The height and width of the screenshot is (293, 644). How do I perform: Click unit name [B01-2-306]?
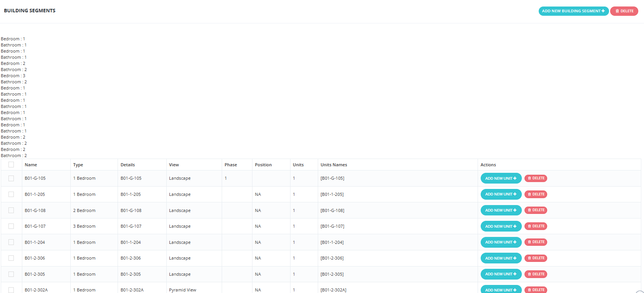coord(332,258)
